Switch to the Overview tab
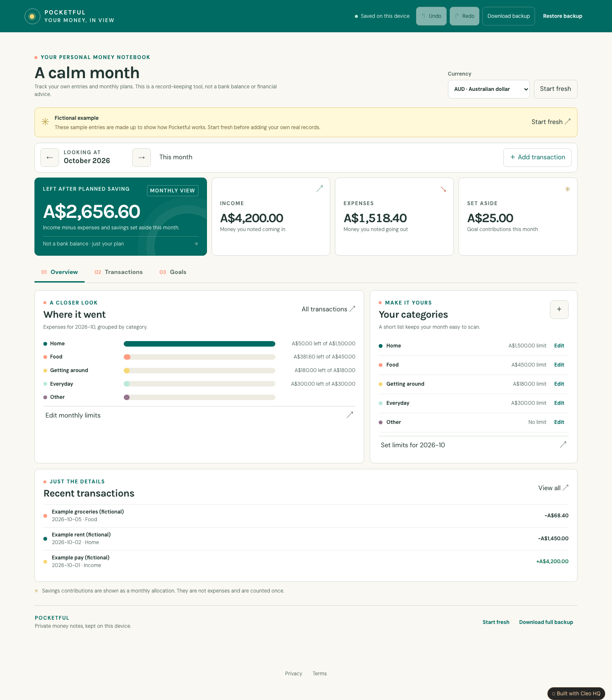This screenshot has height=700, width=612. tap(59, 272)
